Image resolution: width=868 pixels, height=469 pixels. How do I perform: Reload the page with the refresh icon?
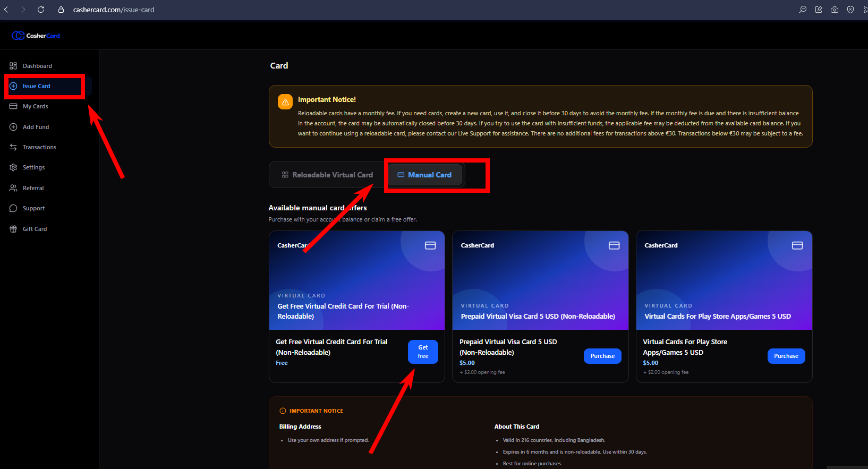41,10
